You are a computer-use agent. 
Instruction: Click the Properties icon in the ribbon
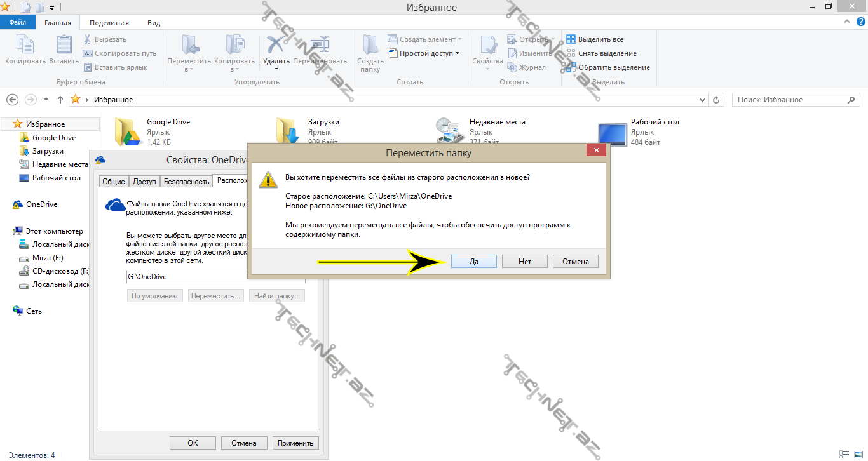pos(487,46)
